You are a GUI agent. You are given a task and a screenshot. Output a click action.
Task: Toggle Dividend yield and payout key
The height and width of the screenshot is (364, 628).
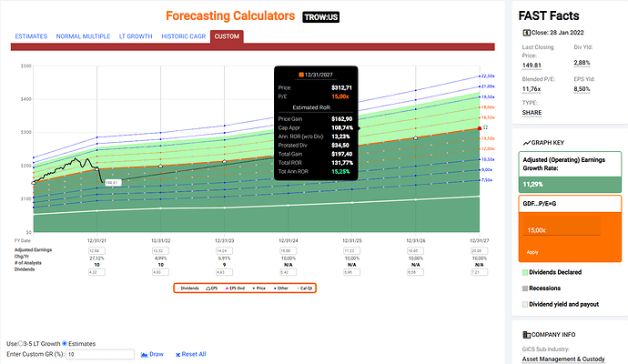coord(523,301)
